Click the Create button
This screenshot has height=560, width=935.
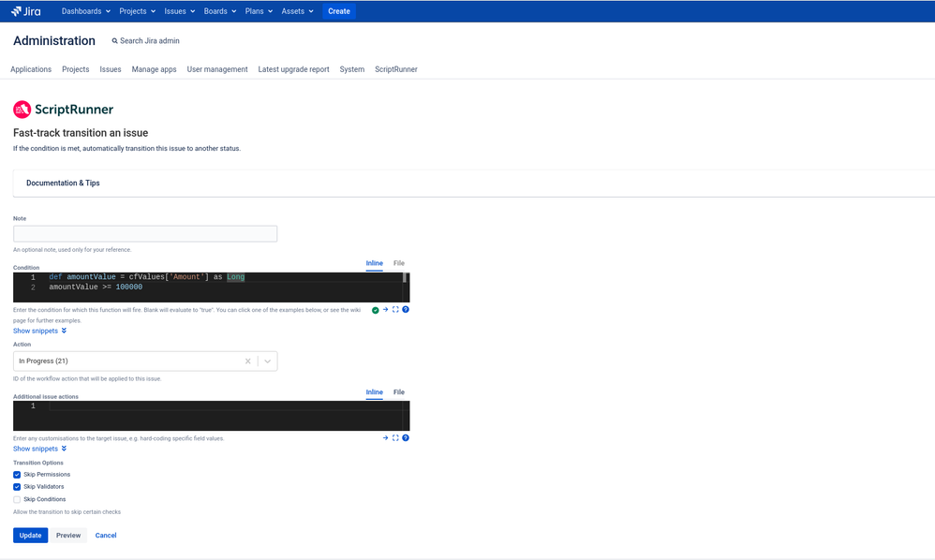tap(339, 11)
